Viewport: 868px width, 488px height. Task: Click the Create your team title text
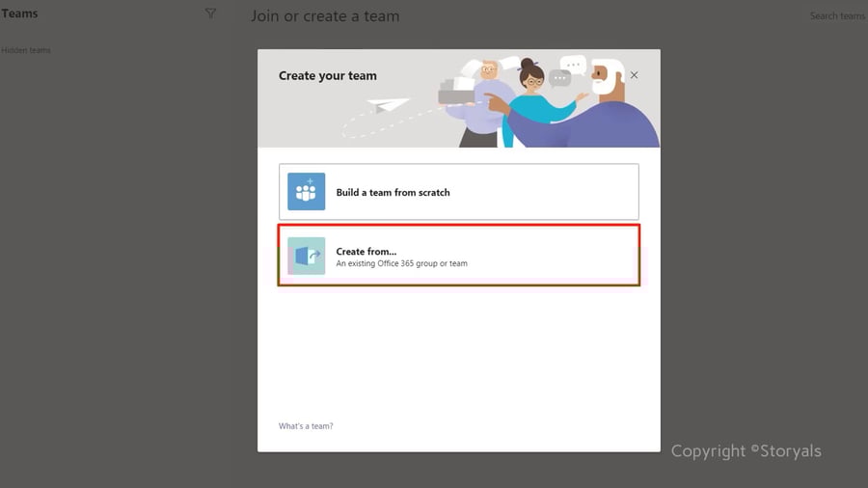click(x=328, y=76)
